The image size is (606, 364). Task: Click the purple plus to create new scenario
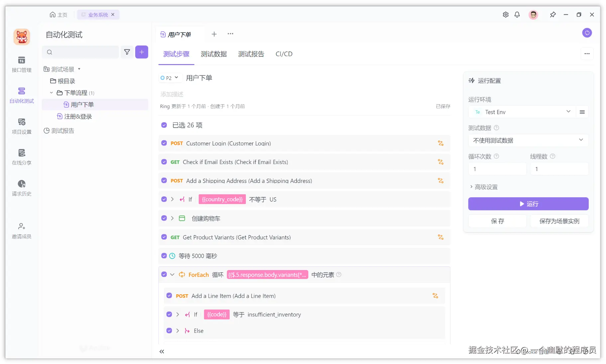(x=142, y=52)
